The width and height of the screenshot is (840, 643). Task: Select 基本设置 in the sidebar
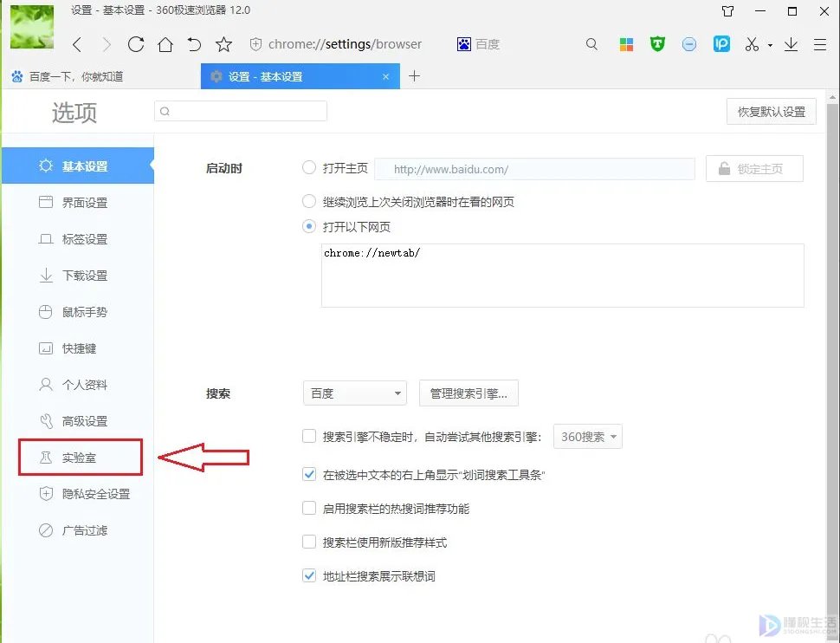point(78,166)
